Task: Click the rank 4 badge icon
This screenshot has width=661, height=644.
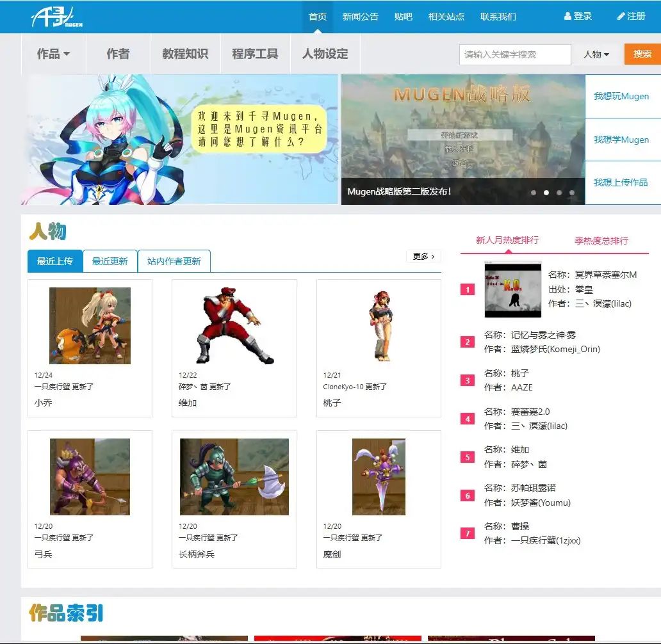Action: (468, 419)
